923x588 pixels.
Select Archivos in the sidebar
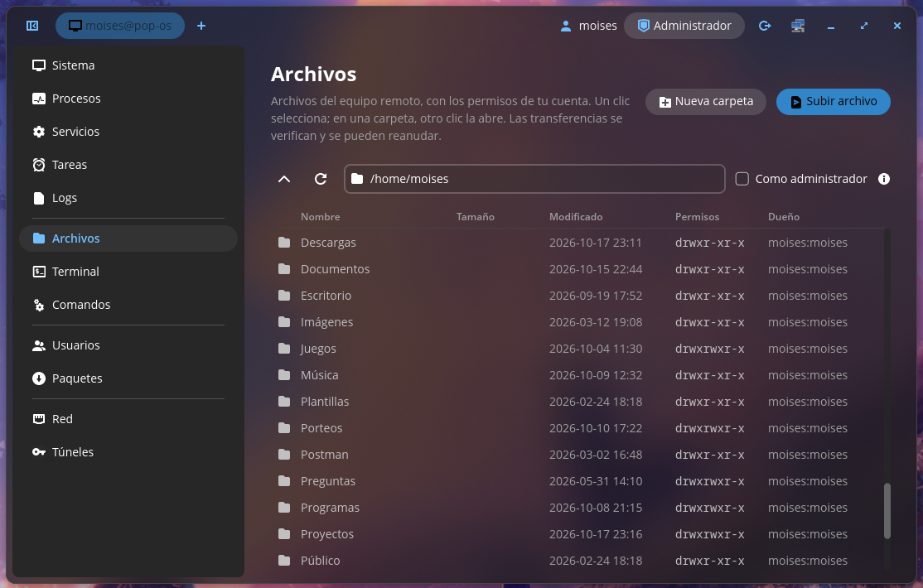[128, 239]
